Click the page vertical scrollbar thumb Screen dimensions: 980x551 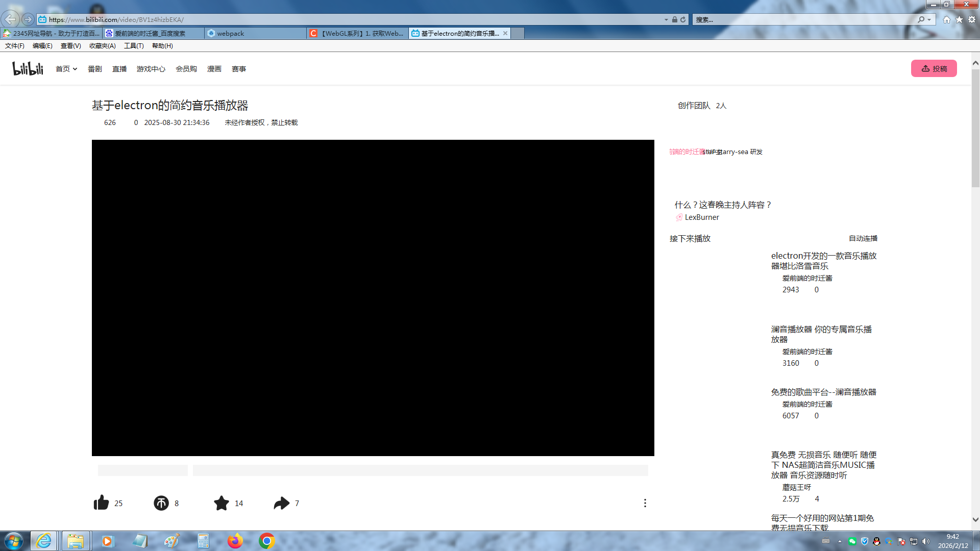coord(975,128)
